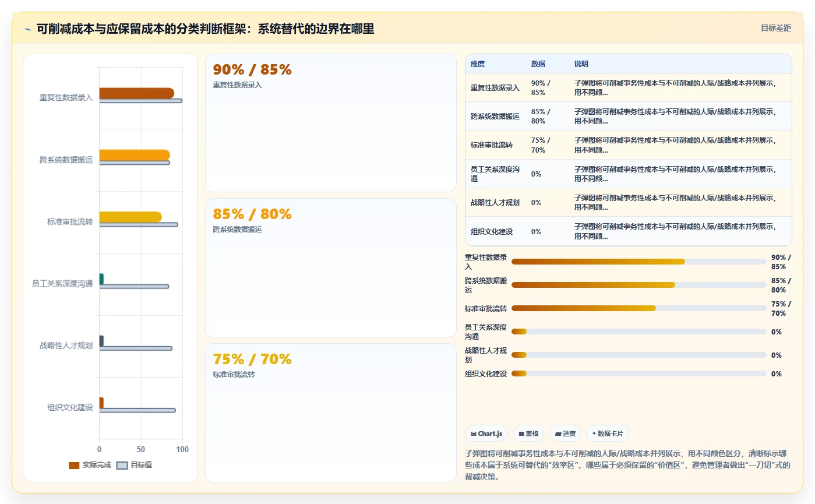Image resolution: width=815 pixels, height=504 pixels.
Task: Select the 数据卡片 tag pill
Action: [608, 433]
